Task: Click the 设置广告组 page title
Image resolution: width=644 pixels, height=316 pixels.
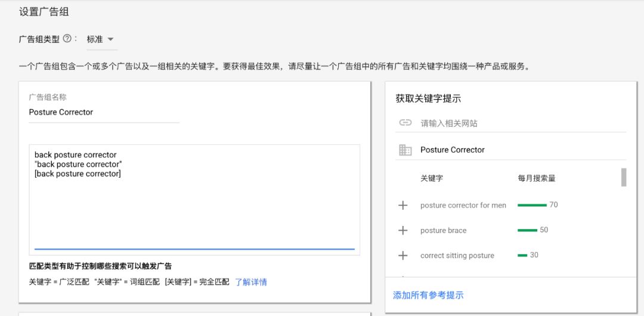Action: [x=44, y=12]
